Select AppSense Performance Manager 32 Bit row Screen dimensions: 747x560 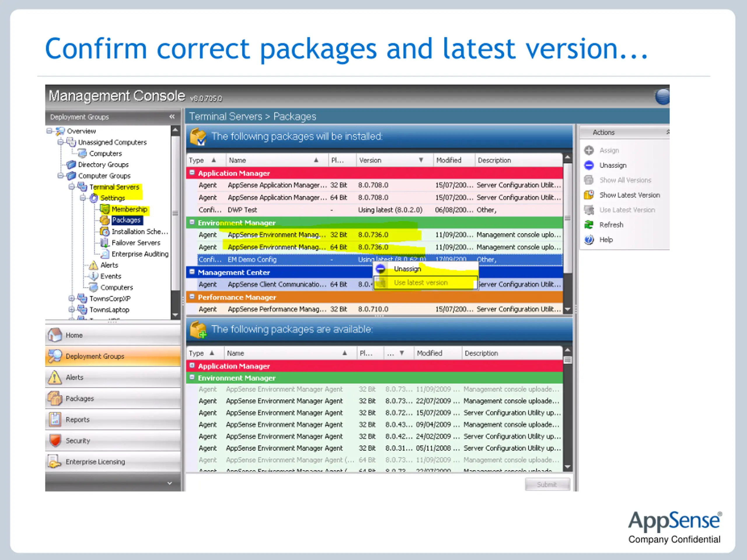380,309
